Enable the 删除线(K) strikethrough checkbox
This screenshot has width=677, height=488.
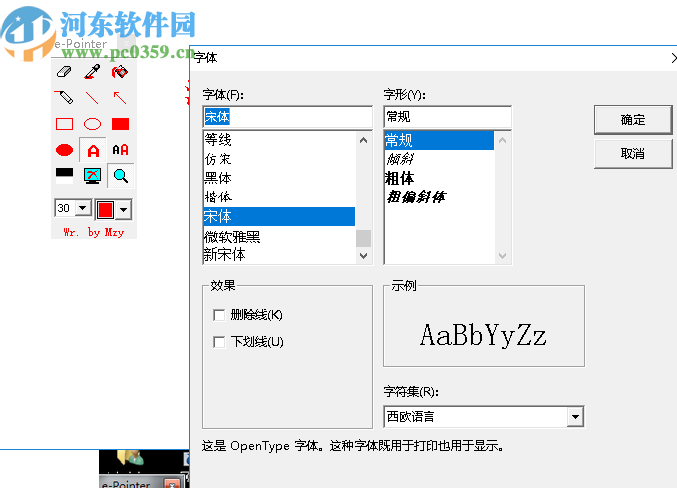click(219, 315)
